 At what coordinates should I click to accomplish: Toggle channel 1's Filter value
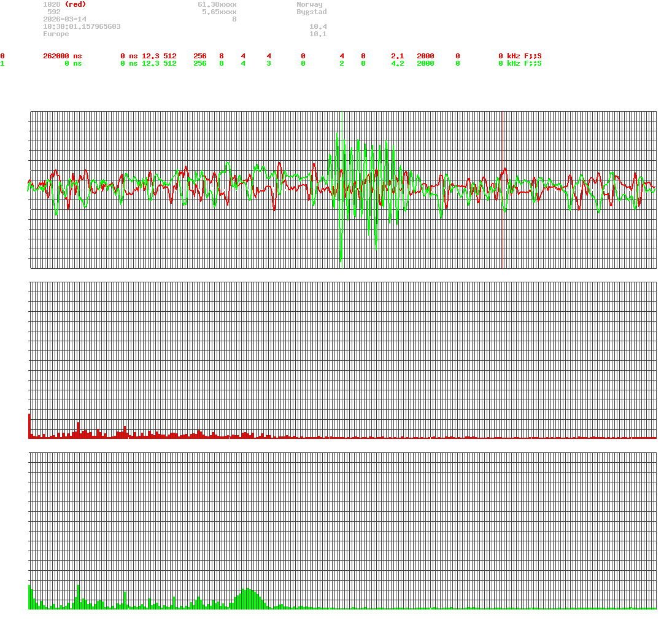[457, 63]
